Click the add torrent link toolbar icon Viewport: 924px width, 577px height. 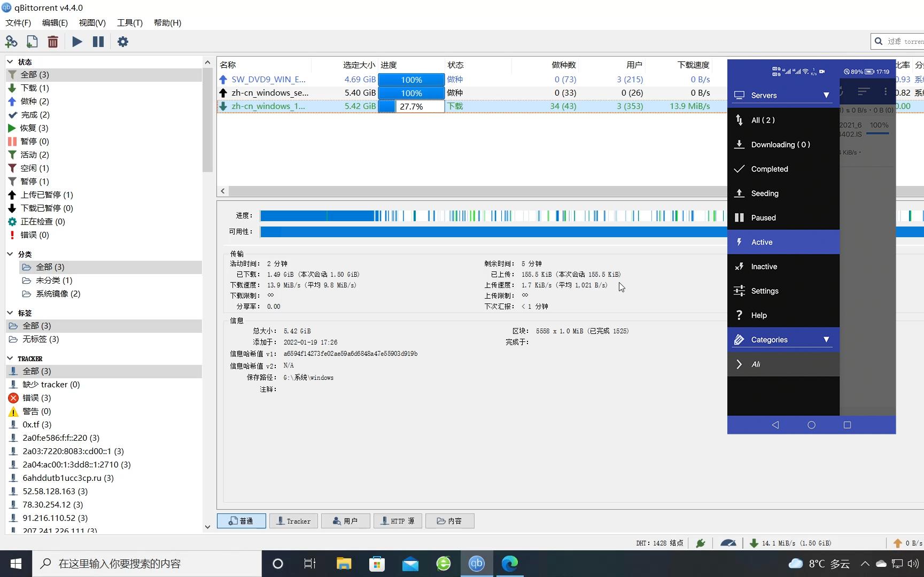(11, 42)
